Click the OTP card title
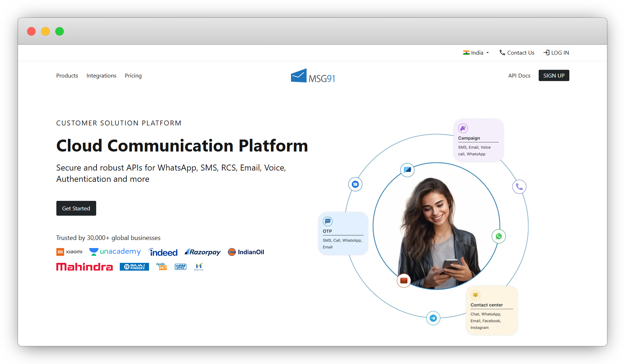This screenshot has height=364, width=625. 327,231
